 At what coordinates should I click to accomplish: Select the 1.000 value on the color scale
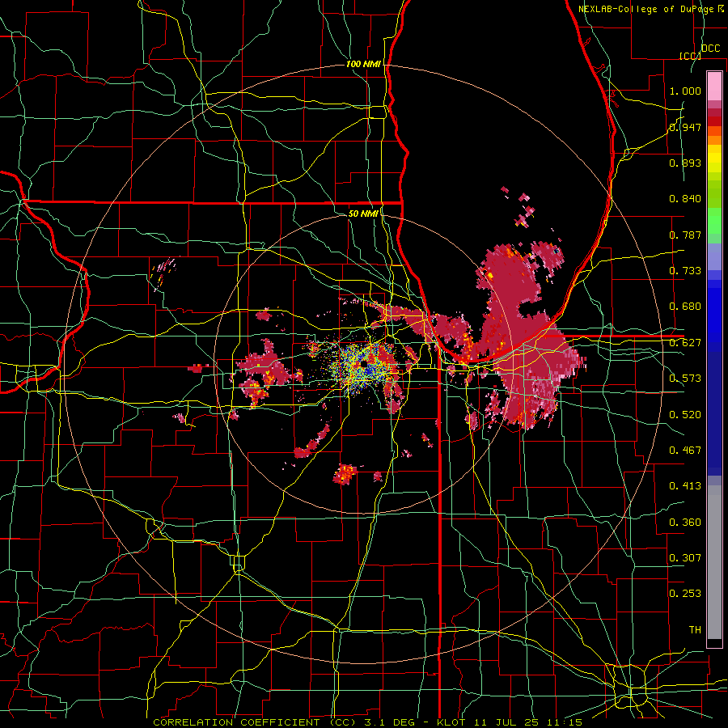tap(685, 91)
